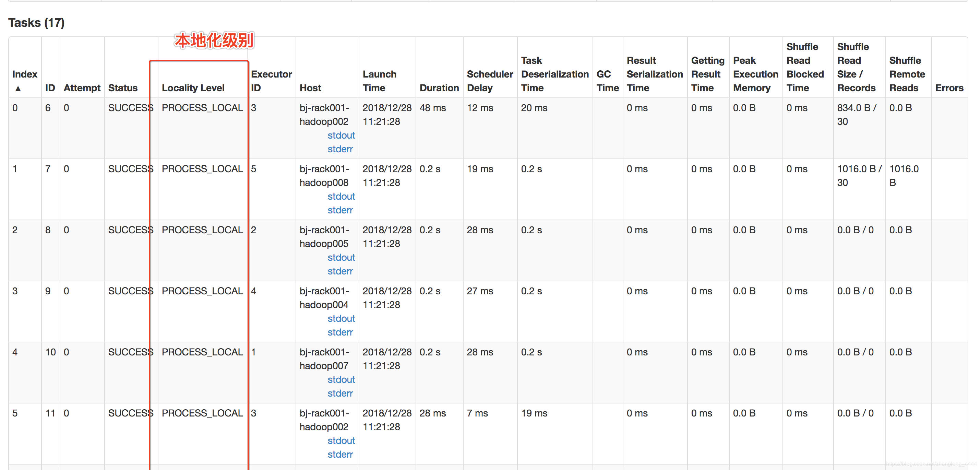Sort tasks by Duration column

tap(439, 88)
